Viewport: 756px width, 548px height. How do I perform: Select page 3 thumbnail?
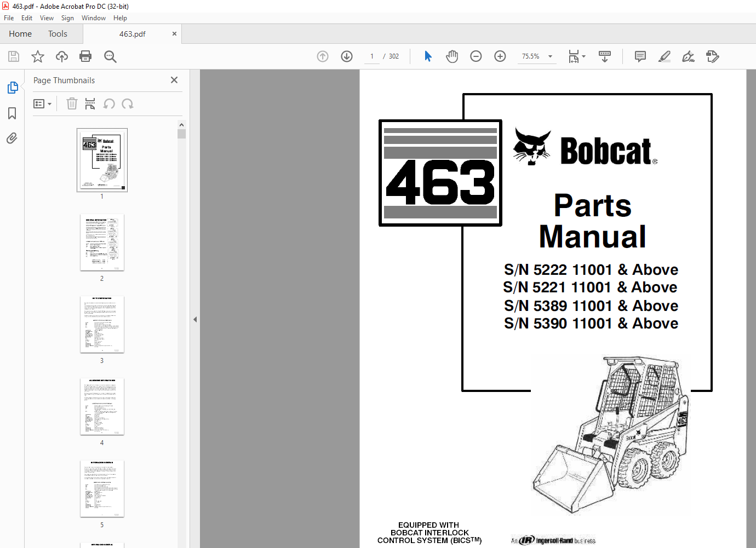tap(102, 325)
